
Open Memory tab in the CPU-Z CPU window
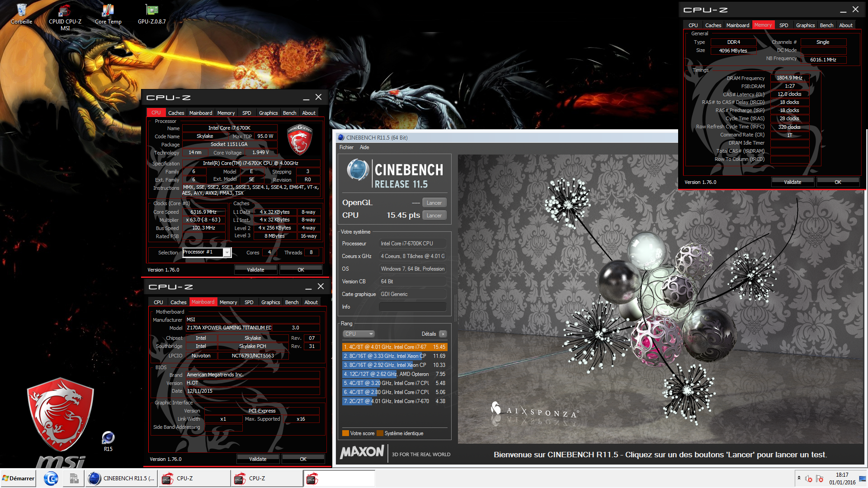pyautogui.click(x=226, y=113)
